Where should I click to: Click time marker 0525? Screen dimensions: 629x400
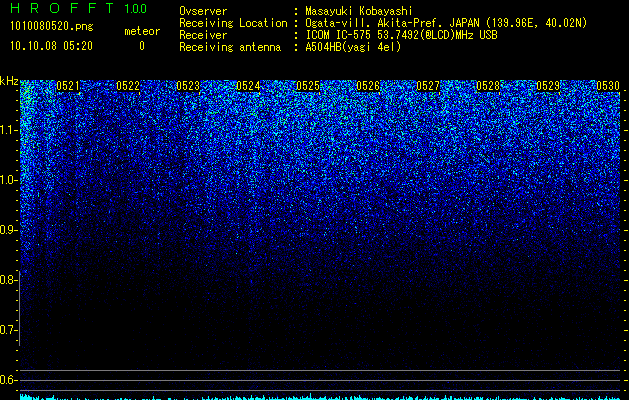click(308, 86)
